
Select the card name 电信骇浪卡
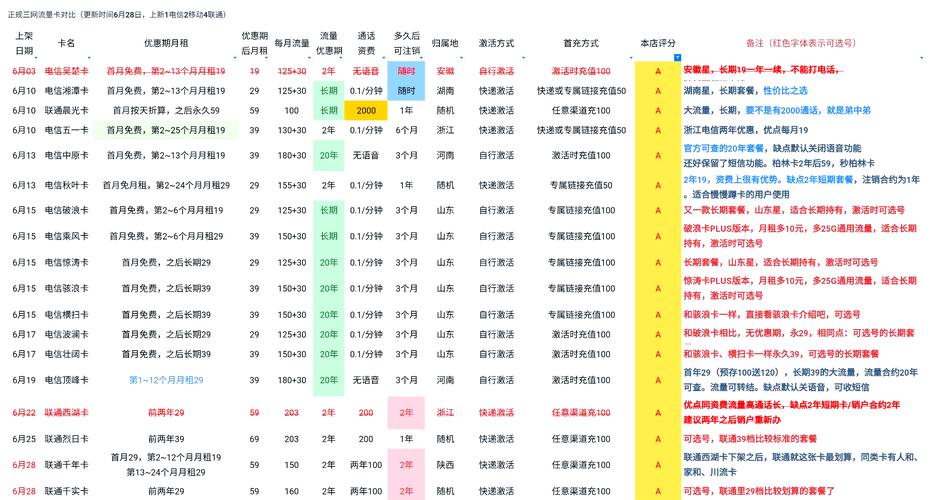click(67, 288)
